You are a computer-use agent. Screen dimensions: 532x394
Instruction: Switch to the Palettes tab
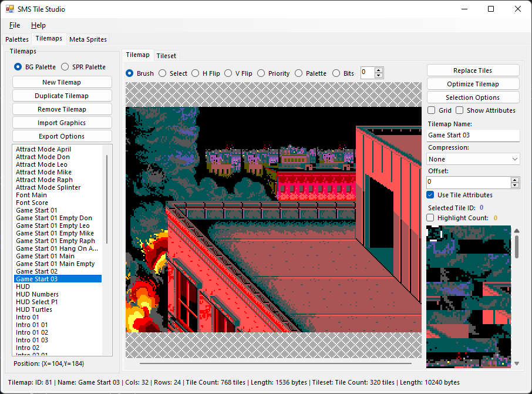pyautogui.click(x=17, y=39)
